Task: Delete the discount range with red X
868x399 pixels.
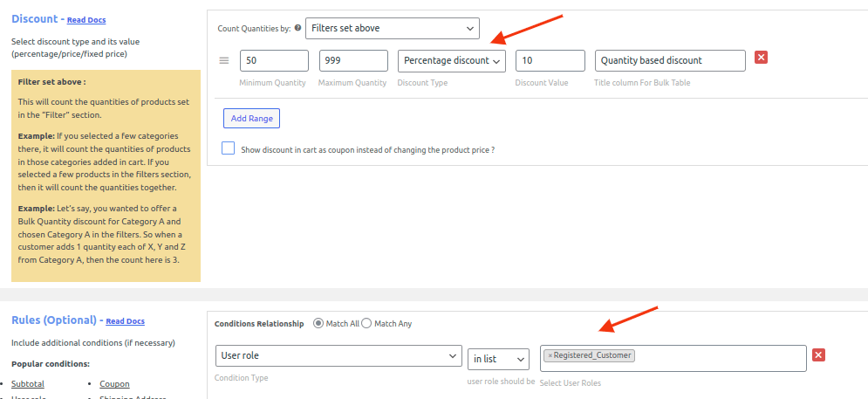Action: pos(761,58)
